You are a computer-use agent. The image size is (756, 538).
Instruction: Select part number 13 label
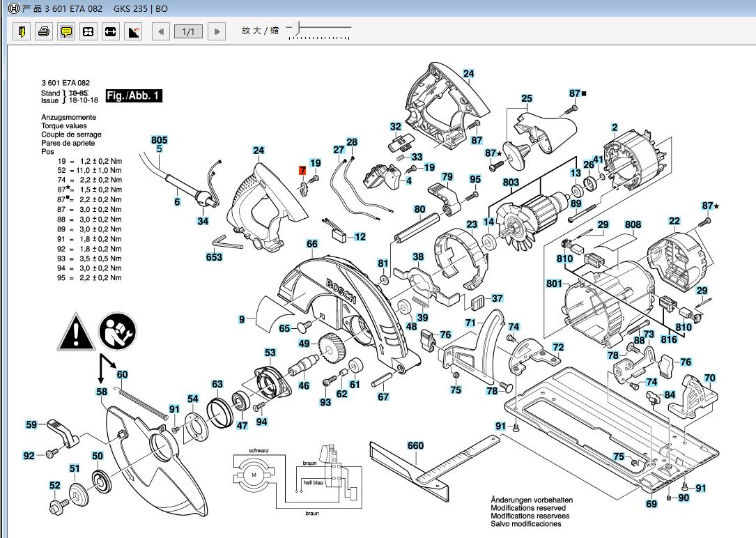tap(576, 173)
